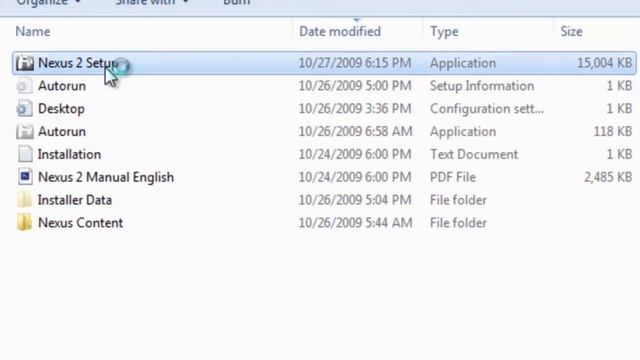Click the date 10/26/2009 5:04 PM
This screenshot has width=640, height=360.
[355, 200]
